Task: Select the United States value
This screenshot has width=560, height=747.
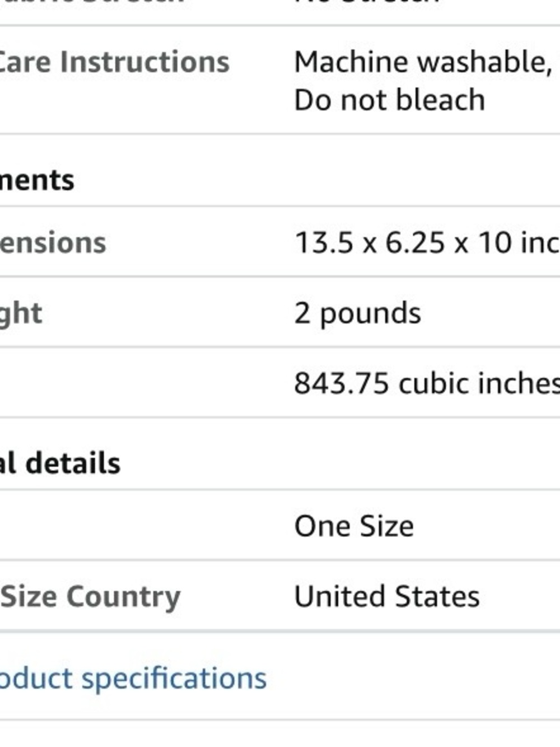Action: (387, 596)
